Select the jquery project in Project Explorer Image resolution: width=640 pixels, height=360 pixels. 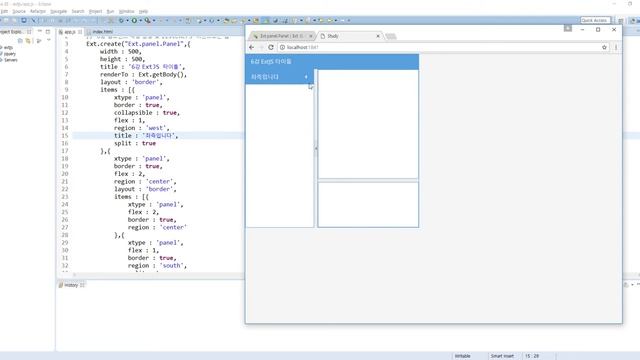point(9,54)
